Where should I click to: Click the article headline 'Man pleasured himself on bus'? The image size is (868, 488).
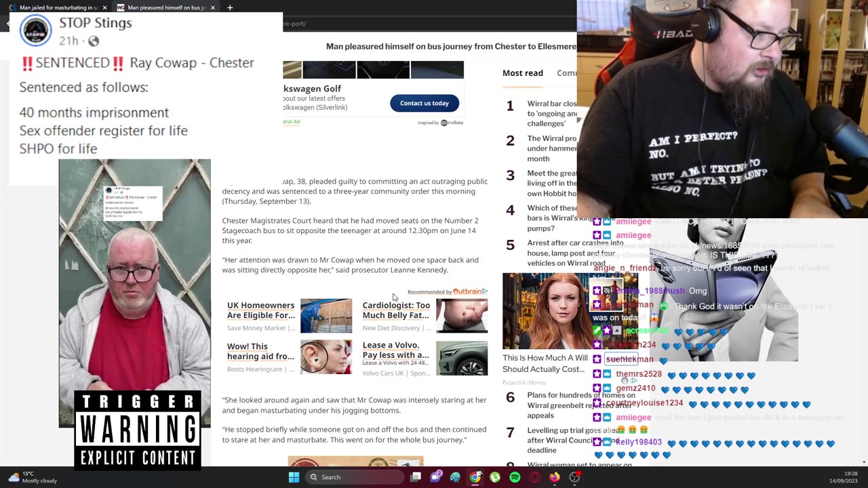point(451,47)
